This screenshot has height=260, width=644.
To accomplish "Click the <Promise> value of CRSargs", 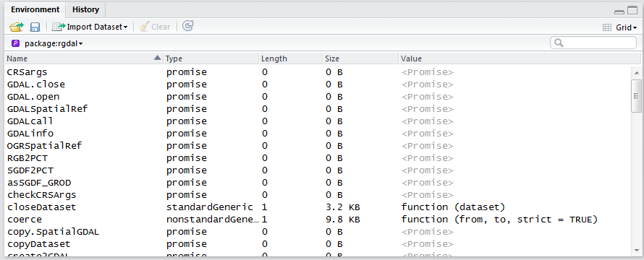I will click(428, 72).
